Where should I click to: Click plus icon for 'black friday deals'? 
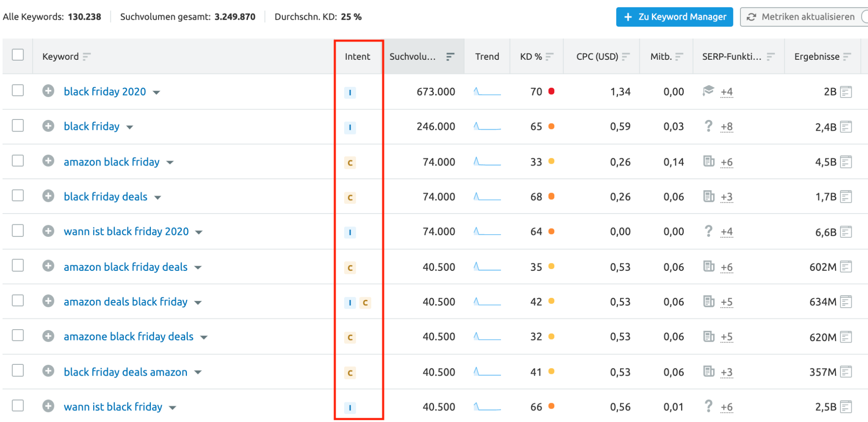(x=48, y=196)
